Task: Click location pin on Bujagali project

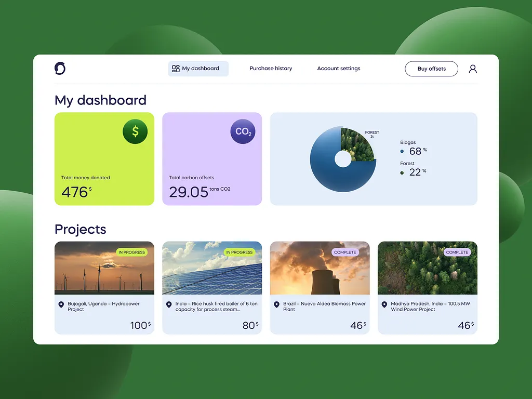Action: pyautogui.click(x=61, y=304)
